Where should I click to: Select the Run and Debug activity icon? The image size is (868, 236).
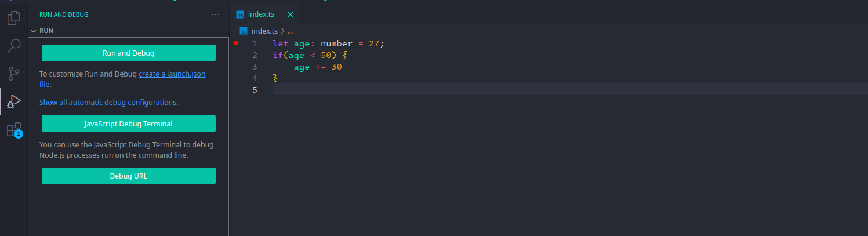click(x=14, y=101)
